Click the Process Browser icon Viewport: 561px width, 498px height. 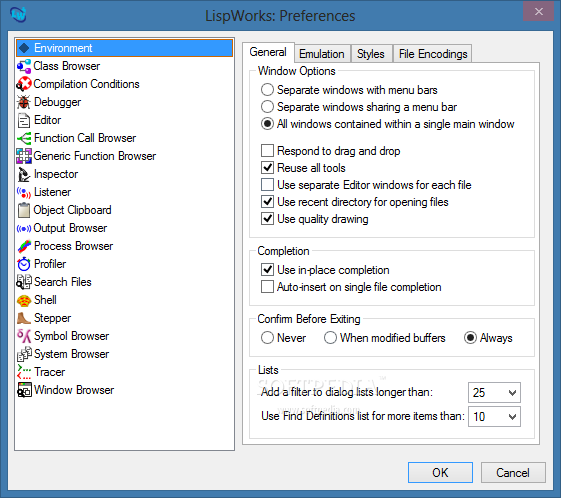pos(24,246)
